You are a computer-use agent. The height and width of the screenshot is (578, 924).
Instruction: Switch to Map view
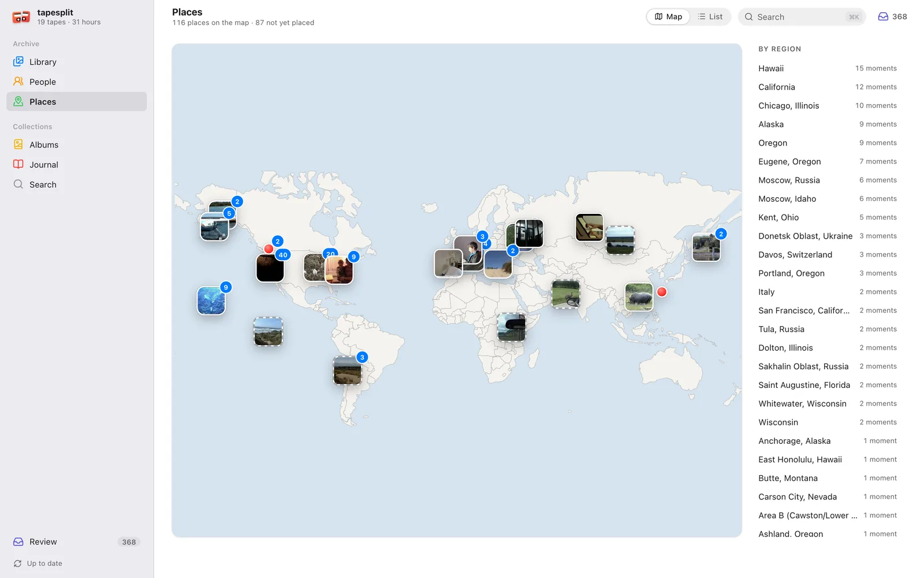pyautogui.click(x=668, y=17)
